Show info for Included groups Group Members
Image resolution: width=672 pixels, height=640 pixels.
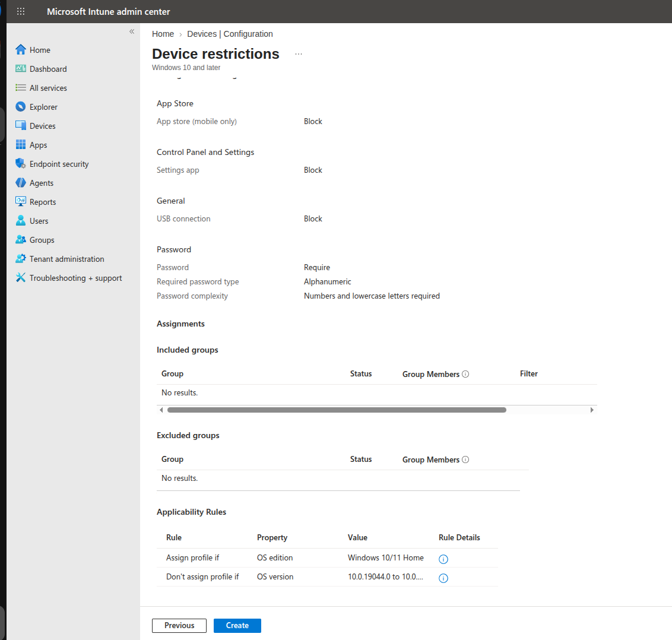point(465,374)
